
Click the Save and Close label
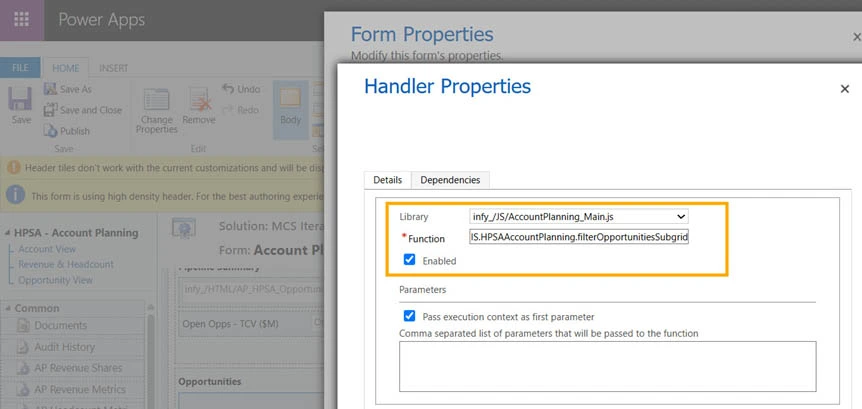(91, 110)
